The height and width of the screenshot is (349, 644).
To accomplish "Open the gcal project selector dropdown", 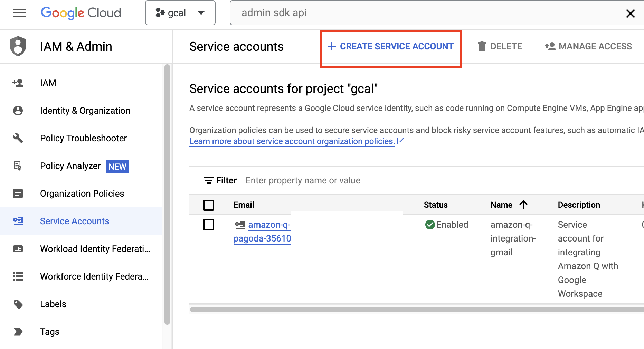I will pos(180,13).
